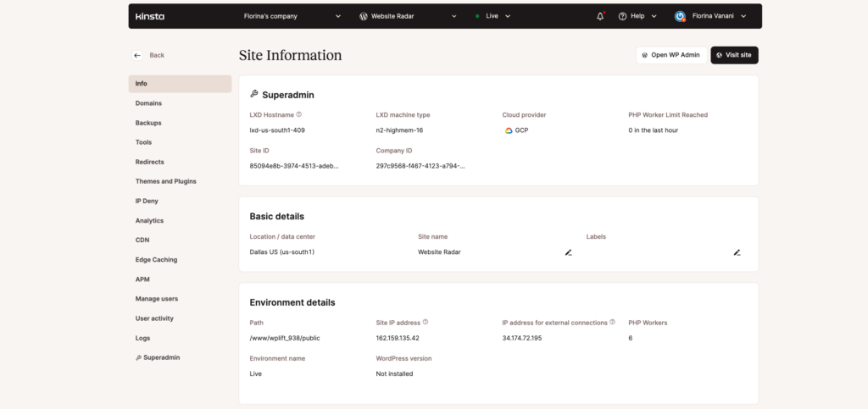
Task: Go to Domains in the sidebar
Action: tap(148, 103)
